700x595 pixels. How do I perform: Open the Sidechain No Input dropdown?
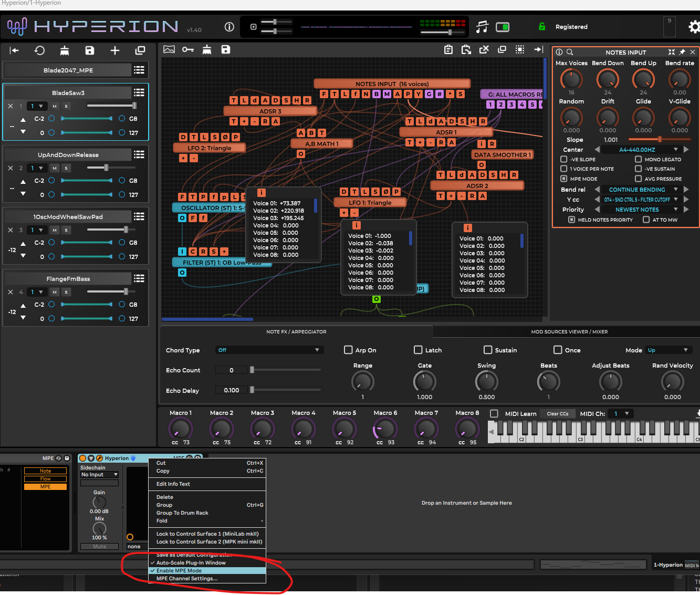coord(99,475)
